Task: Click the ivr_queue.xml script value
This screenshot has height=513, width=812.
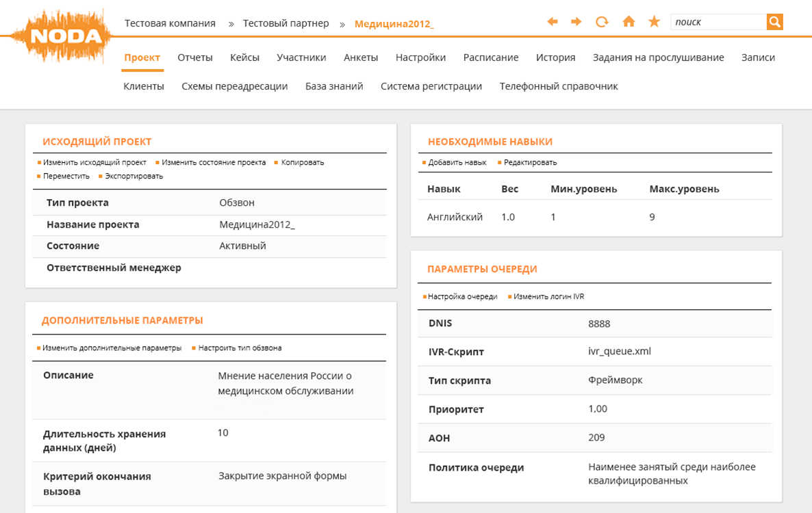Action: (620, 351)
